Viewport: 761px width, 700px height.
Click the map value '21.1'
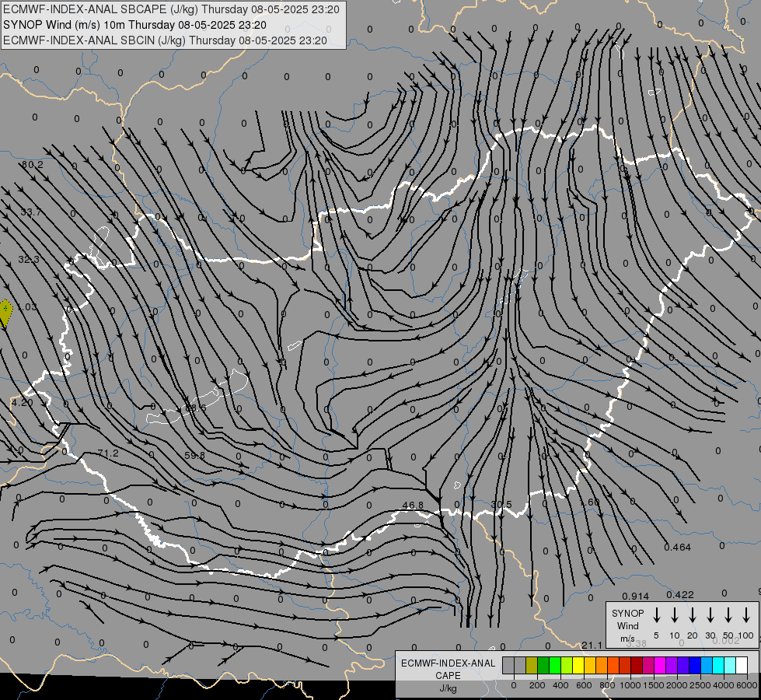click(x=592, y=646)
